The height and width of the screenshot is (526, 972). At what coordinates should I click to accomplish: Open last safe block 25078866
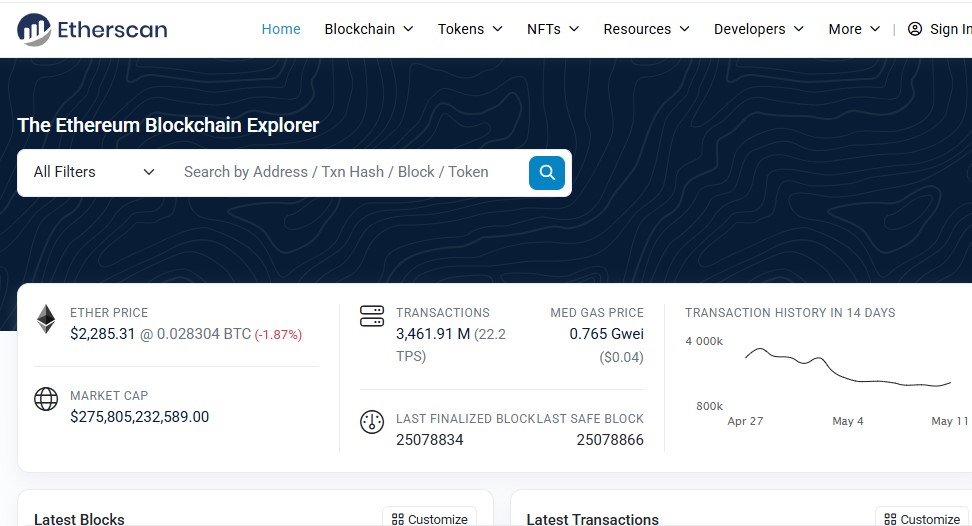pyautogui.click(x=610, y=440)
